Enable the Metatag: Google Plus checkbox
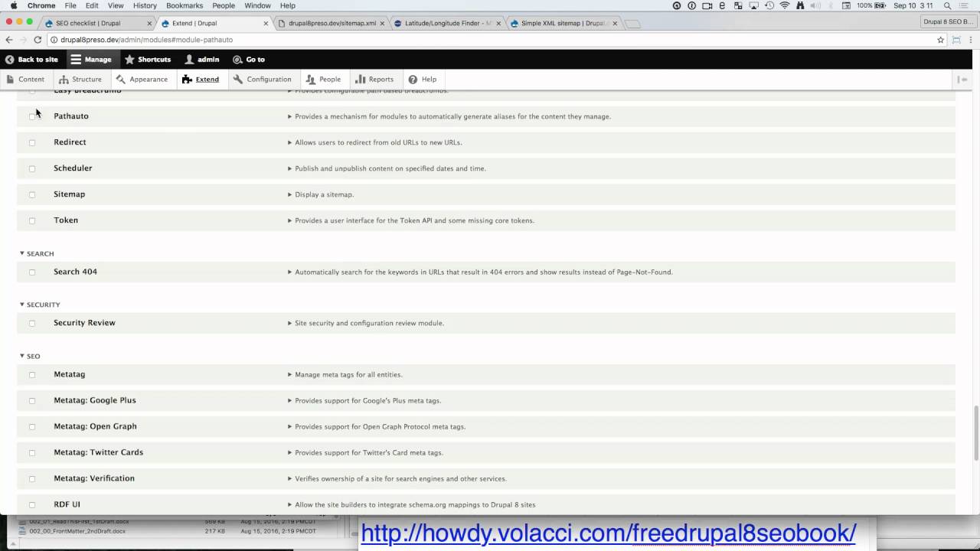Image resolution: width=980 pixels, height=551 pixels. click(x=32, y=400)
